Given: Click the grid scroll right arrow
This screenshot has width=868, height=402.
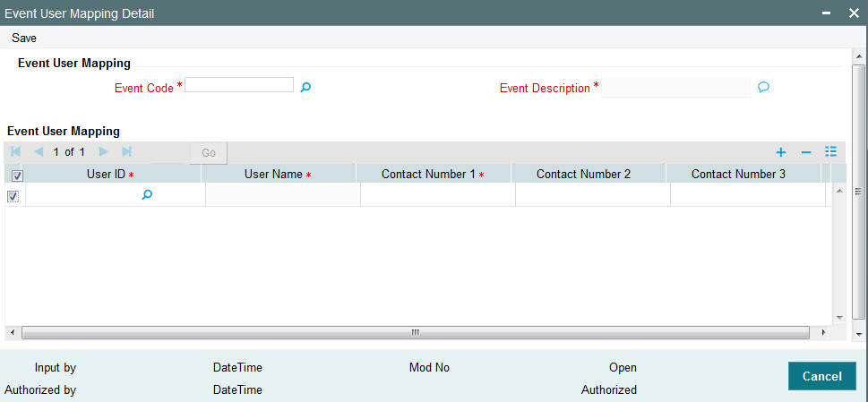Looking at the screenshot, I should pos(823,332).
